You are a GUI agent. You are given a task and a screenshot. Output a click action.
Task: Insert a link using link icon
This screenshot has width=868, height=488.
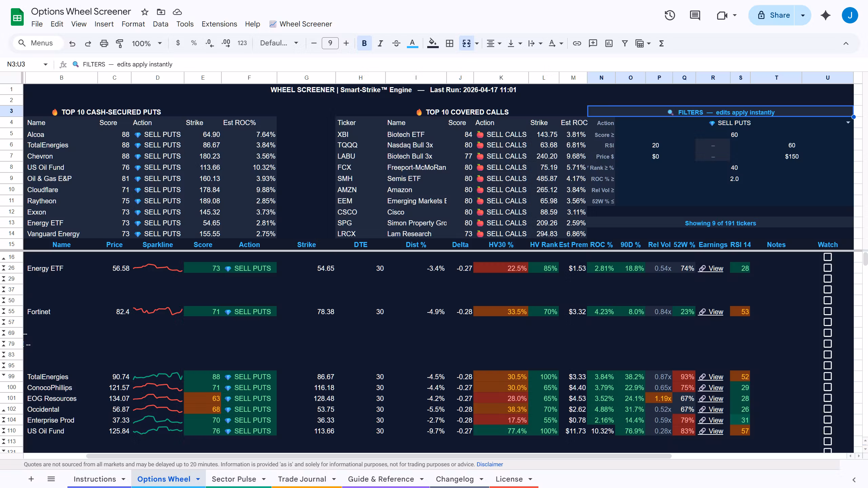(x=577, y=43)
